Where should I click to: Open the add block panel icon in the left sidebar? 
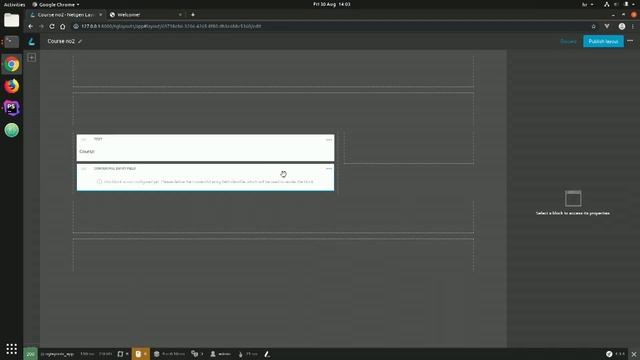[x=31, y=58]
